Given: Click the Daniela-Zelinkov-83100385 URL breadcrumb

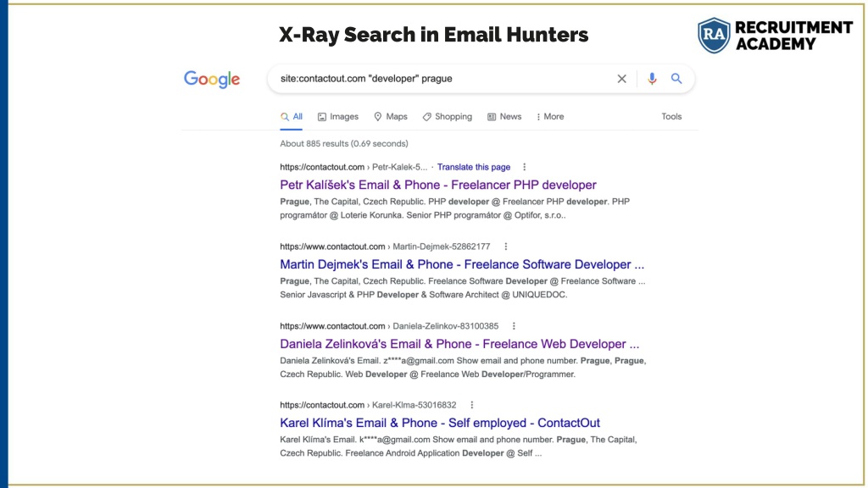Looking at the screenshot, I should [x=389, y=326].
